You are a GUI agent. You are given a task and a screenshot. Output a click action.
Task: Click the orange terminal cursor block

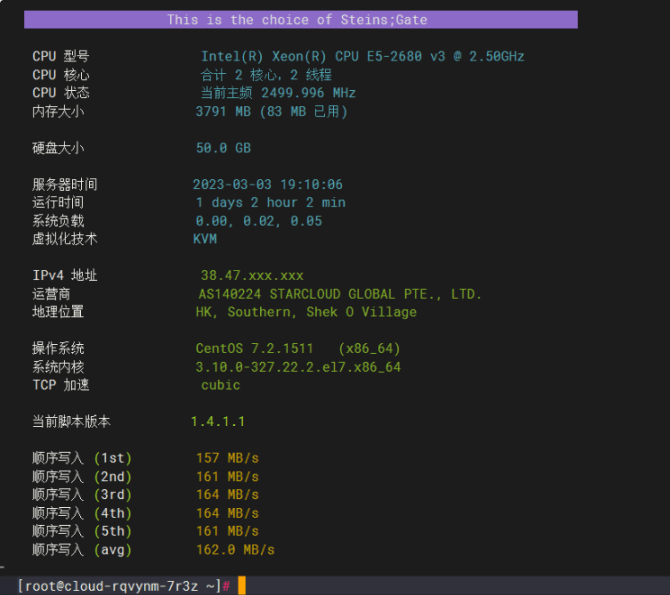coord(242,585)
